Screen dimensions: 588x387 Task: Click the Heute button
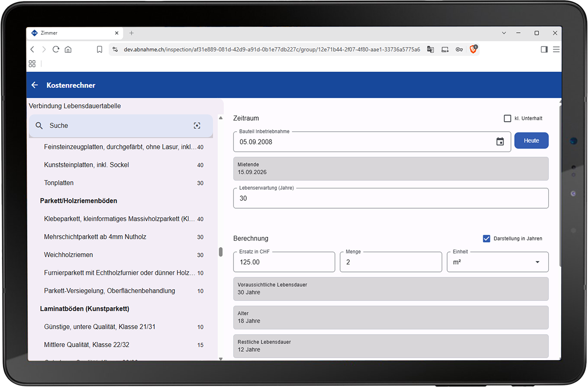click(x=531, y=141)
